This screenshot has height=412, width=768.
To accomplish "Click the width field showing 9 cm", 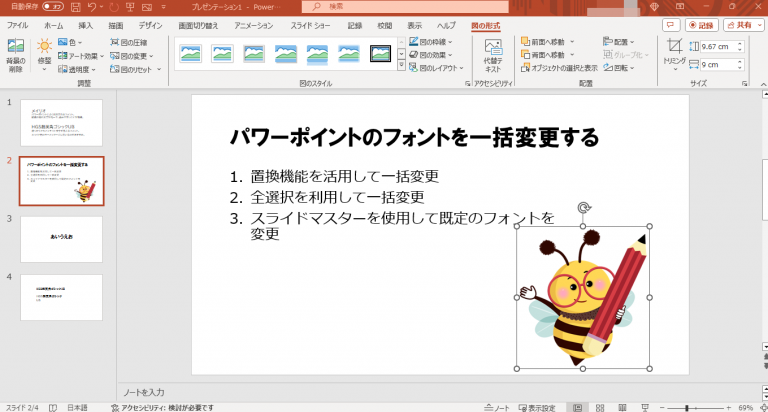I will coord(718,65).
